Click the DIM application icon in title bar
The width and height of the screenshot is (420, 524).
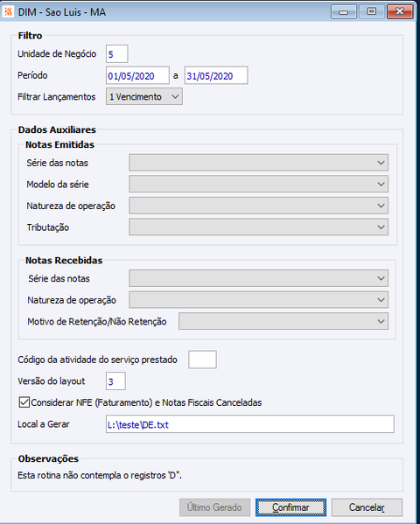pos(8,12)
